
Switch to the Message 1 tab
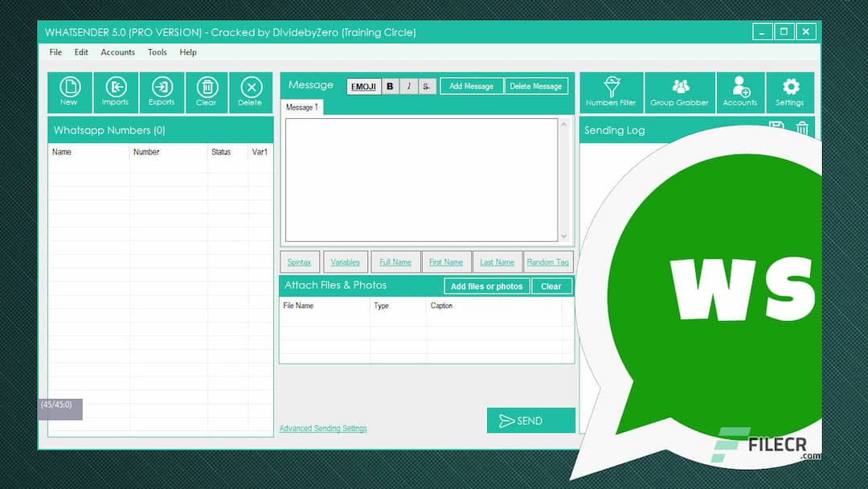(x=302, y=107)
